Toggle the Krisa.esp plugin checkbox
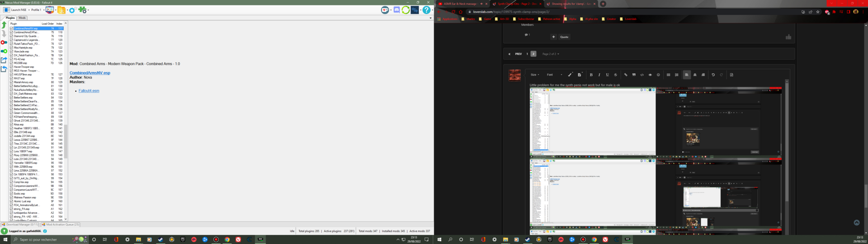This screenshot has width=868, height=244. [11, 124]
